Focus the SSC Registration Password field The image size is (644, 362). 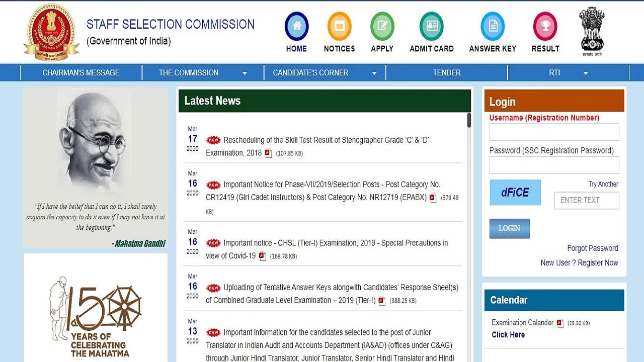(x=554, y=165)
